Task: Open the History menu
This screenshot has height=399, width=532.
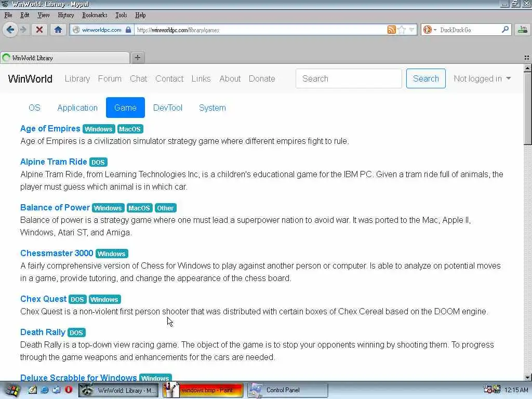Action: coord(66,15)
